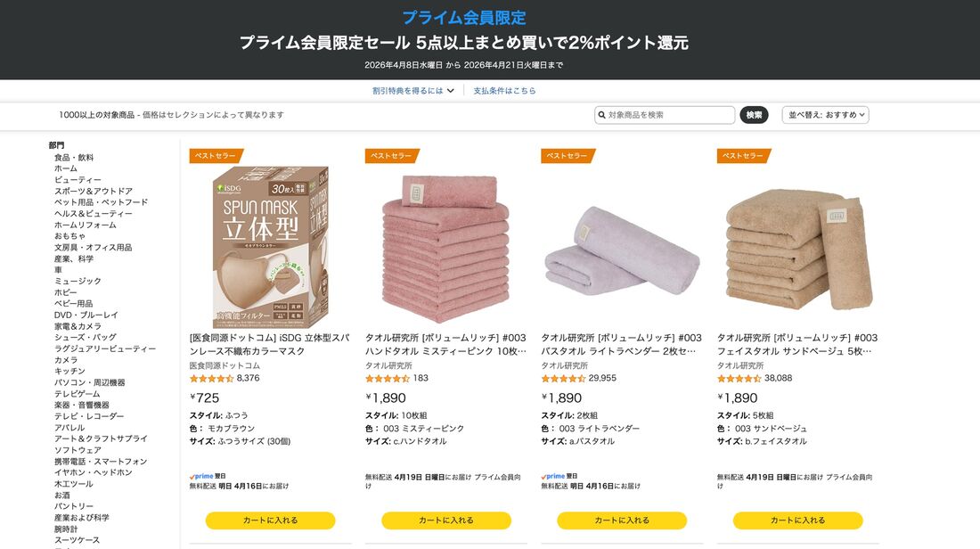Click the star rating of the iSDG mask
Viewport: 980px width, 549px height.
pyautogui.click(x=209, y=377)
